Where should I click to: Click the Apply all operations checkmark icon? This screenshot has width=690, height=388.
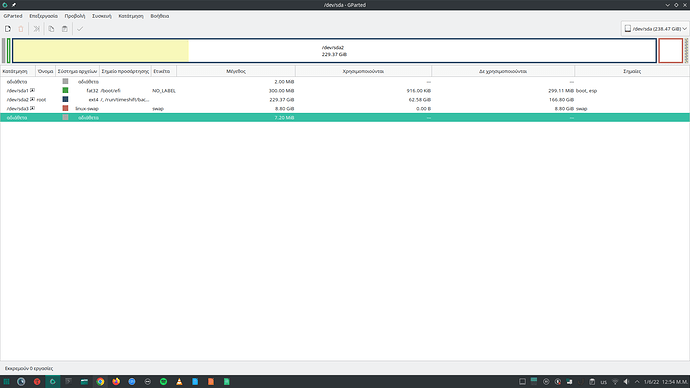click(x=80, y=29)
